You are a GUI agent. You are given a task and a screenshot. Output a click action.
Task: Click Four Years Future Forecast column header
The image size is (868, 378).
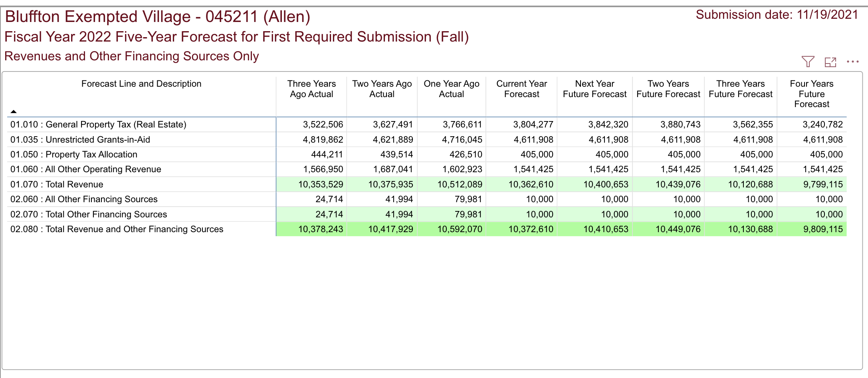coord(812,94)
